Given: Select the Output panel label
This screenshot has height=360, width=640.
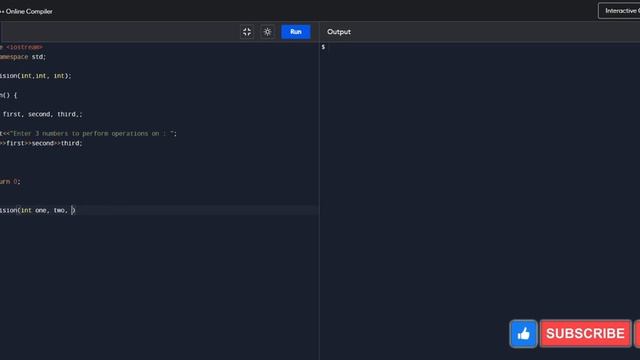Looking at the screenshot, I should 339,32.
